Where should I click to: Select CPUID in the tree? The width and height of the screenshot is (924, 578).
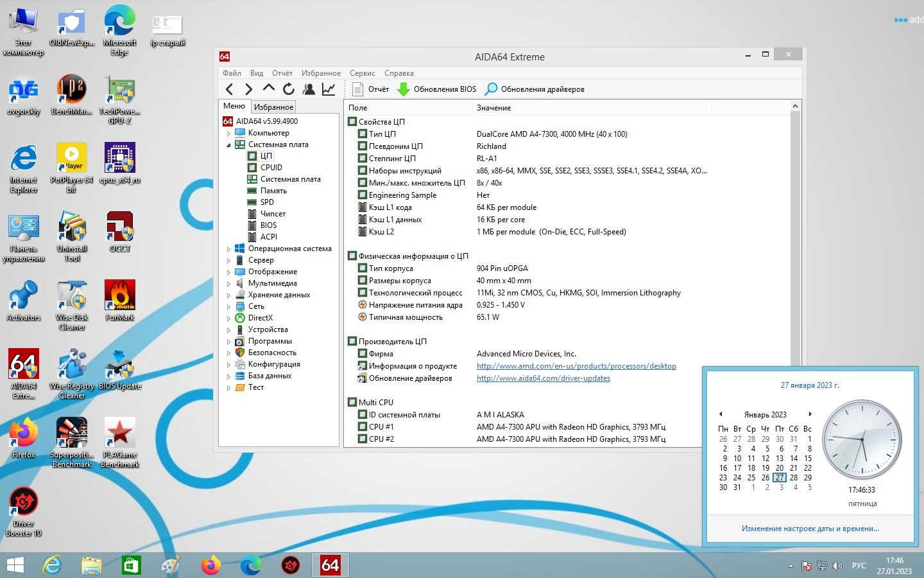pyautogui.click(x=271, y=168)
